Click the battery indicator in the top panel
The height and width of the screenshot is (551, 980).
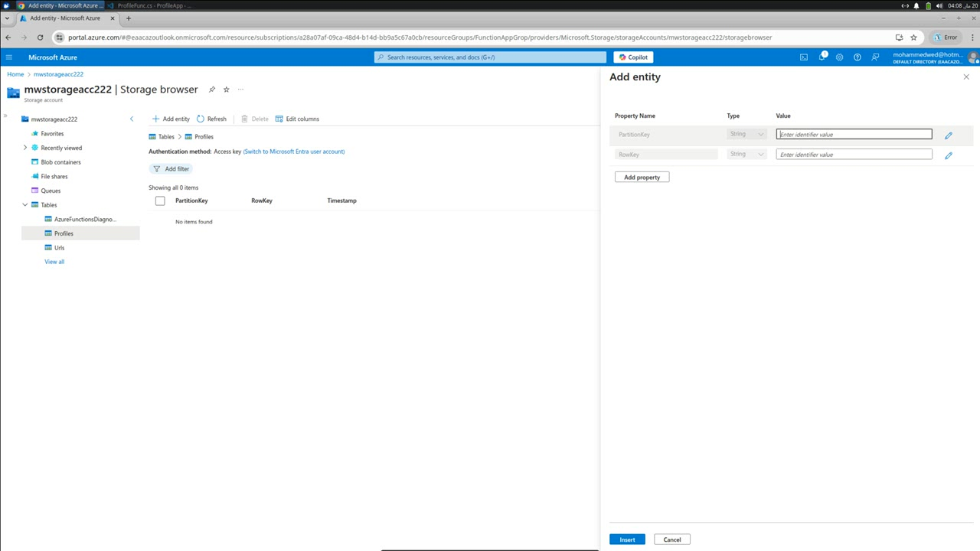[928, 5]
